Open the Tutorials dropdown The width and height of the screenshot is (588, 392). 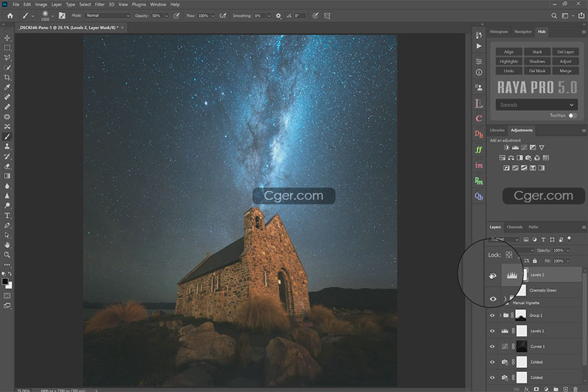pyautogui.click(x=537, y=105)
